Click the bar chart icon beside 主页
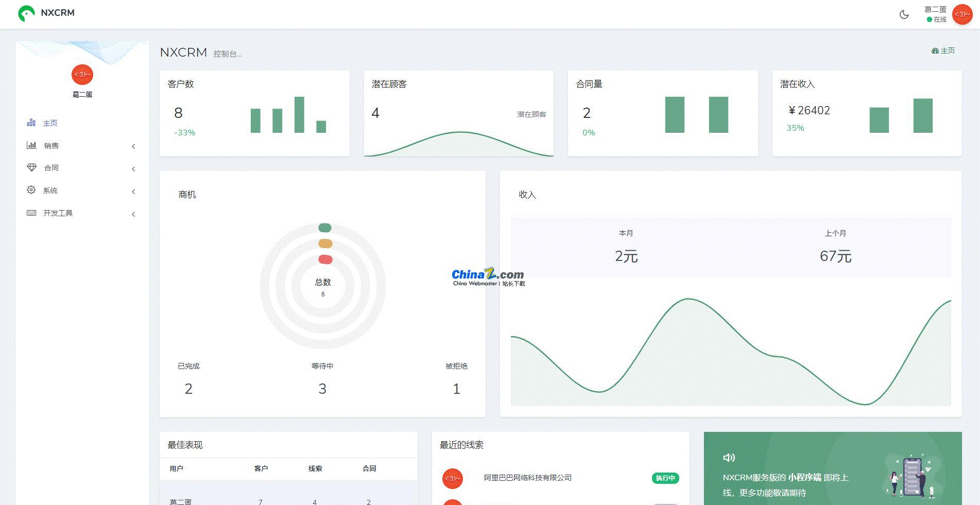The image size is (980, 505). tap(31, 123)
